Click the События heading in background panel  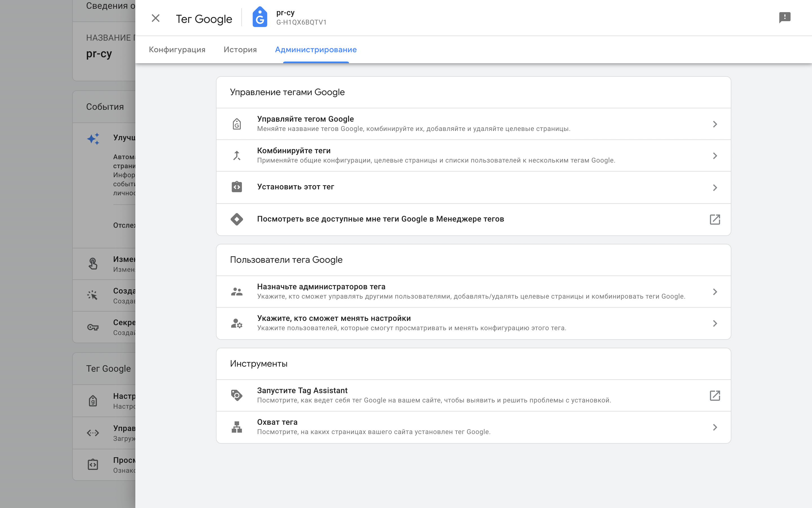tap(105, 107)
